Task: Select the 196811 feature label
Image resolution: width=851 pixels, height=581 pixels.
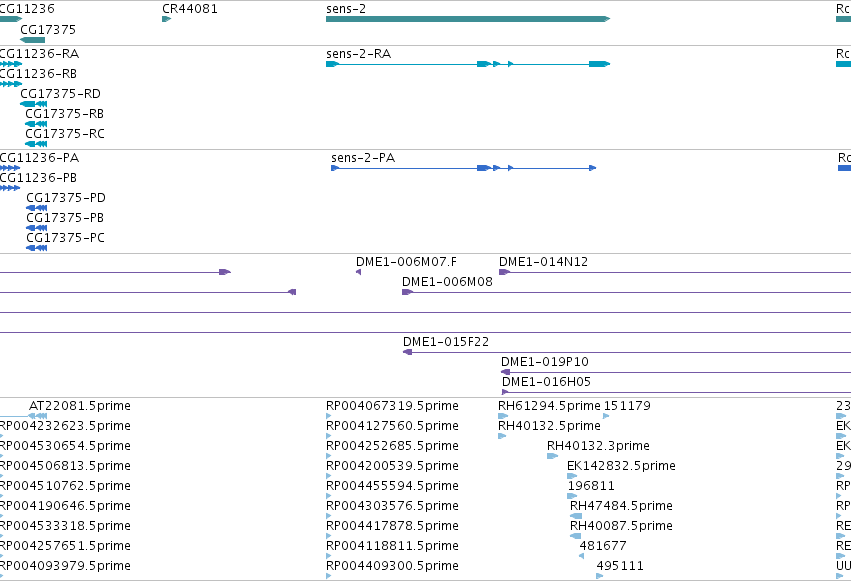Action: click(x=591, y=486)
